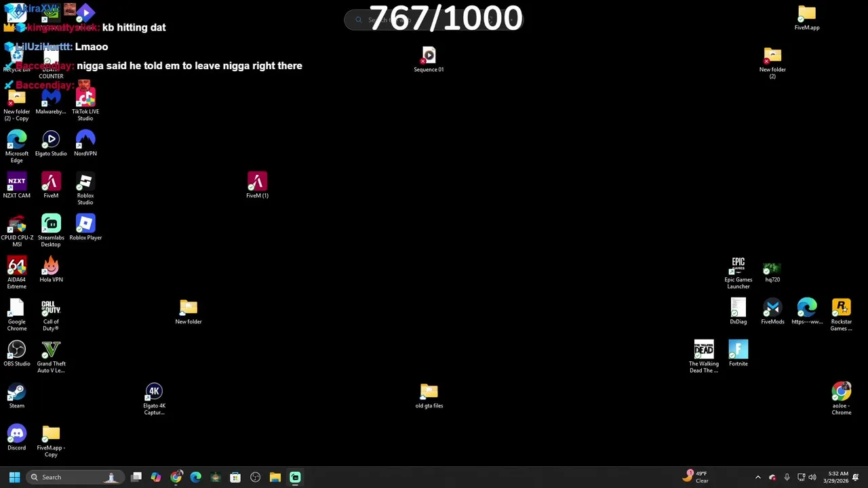The height and width of the screenshot is (488, 868).
Task: Select the AIDA64 Extreme desktop icon
Action: point(17,272)
